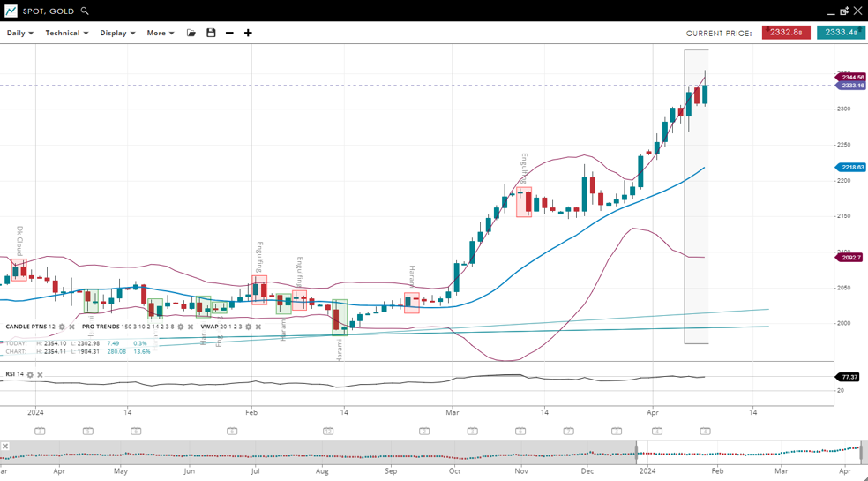
Task: Open RSI indicator settings gear
Action: click(30, 375)
